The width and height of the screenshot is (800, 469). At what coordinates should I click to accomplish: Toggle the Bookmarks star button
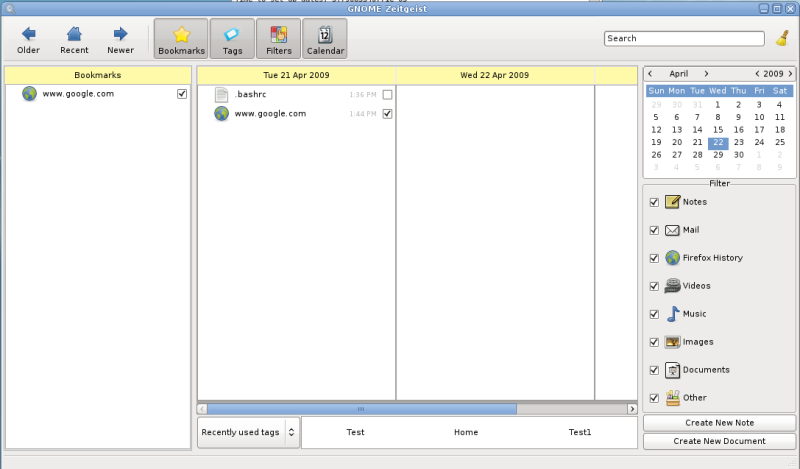click(x=181, y=38)
